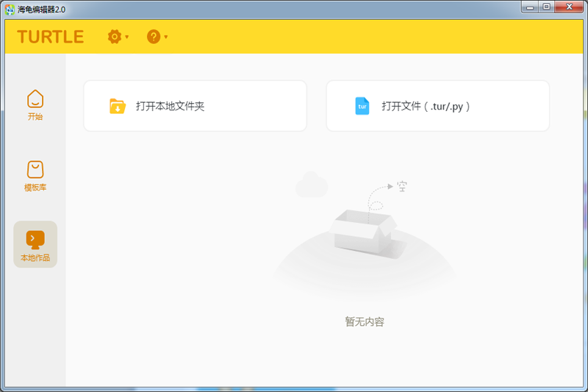Expand the dropdown arrow beside the help icon
Screen dimensions: 588x392
(x=166, y=37)
